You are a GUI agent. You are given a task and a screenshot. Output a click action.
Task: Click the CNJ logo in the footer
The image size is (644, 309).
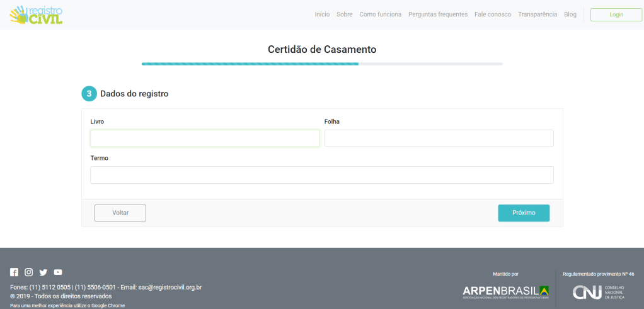pyautogui.click(x=599, y=292)
